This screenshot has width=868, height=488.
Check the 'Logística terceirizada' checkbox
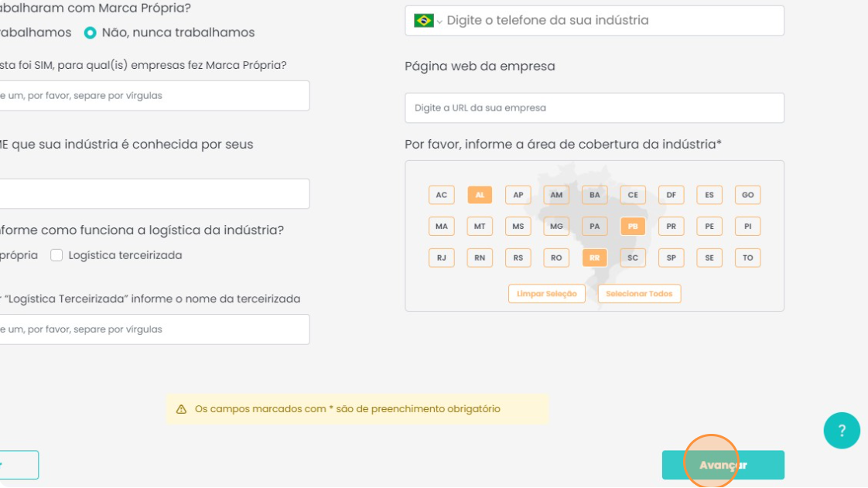[x=56, y=255]
